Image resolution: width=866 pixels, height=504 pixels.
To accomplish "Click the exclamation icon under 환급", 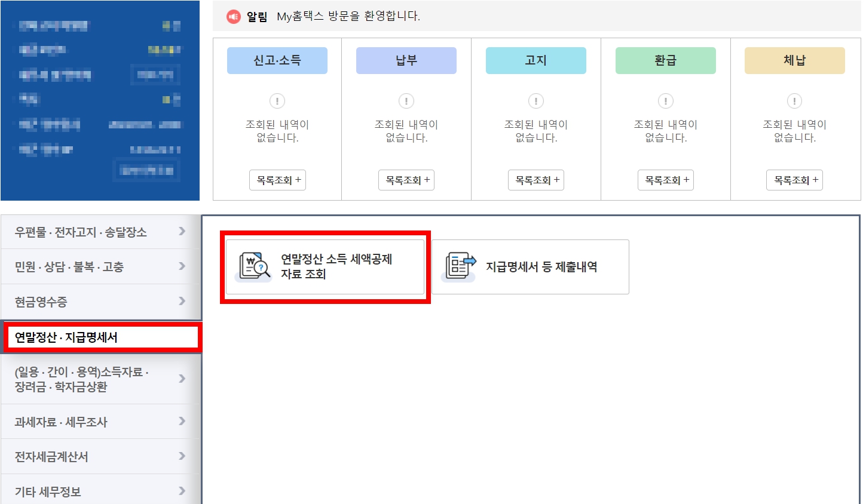I will click(665, 101).
